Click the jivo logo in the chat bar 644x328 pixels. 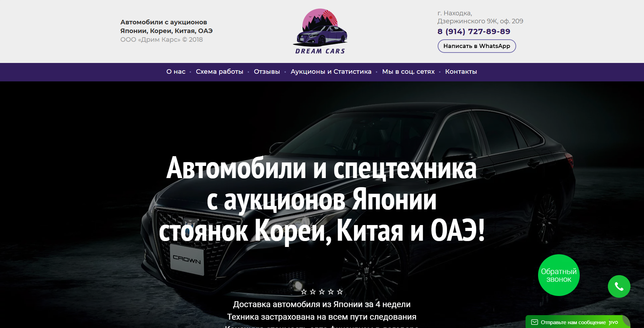(x=613, y=322)
